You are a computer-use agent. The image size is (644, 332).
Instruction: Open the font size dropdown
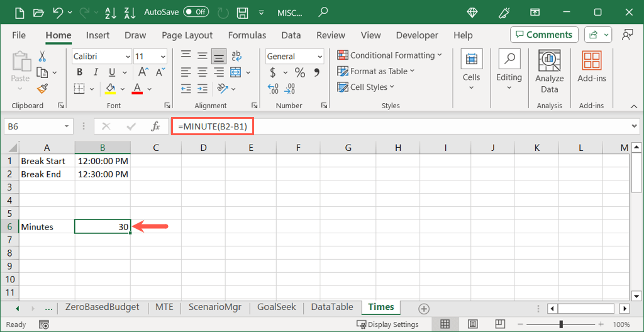point(163,57)
